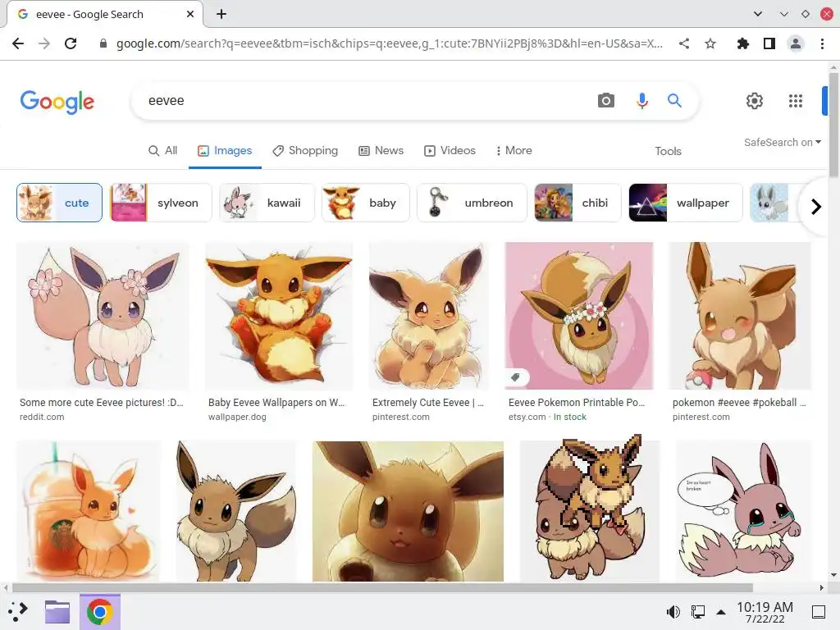The image size is (840, 630).
Task: Start voice search with the microphone icon
Action: [641, 100]
